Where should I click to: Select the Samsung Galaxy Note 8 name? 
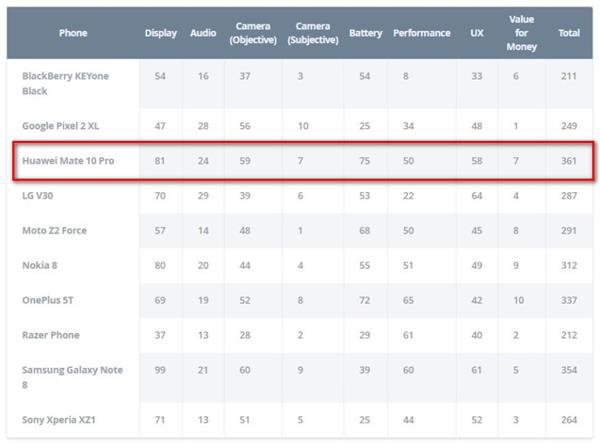(72, 377)
